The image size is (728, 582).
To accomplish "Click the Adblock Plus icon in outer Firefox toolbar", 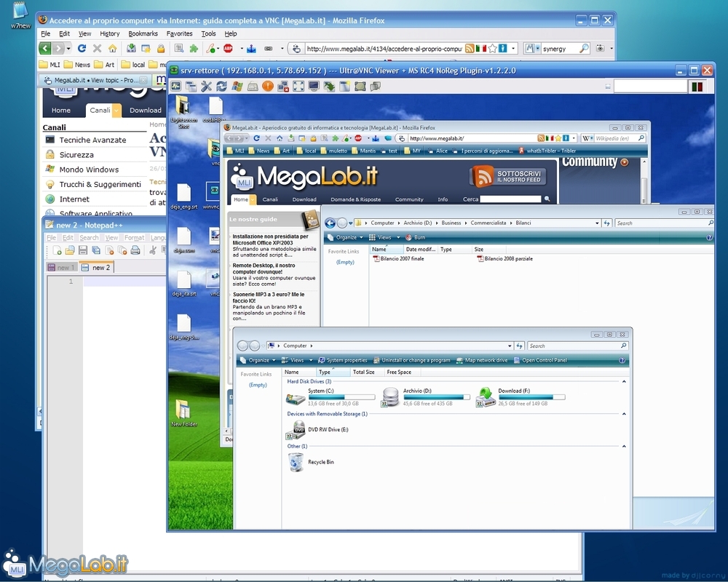I will pos(228,48).
